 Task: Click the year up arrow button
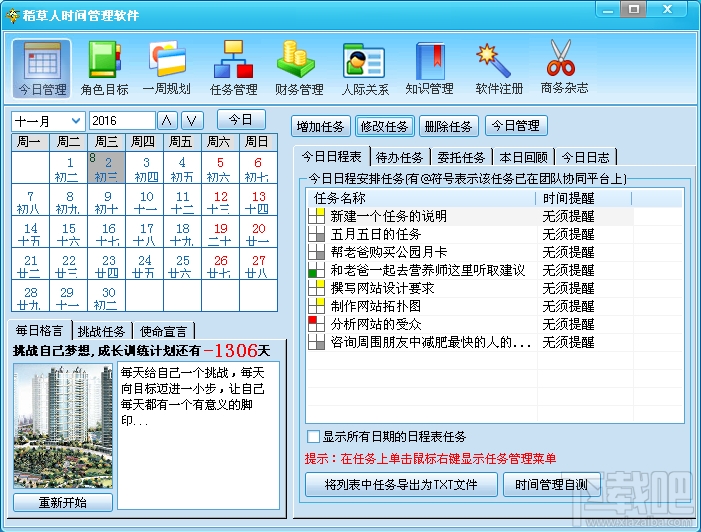click(x=167, y=121)
